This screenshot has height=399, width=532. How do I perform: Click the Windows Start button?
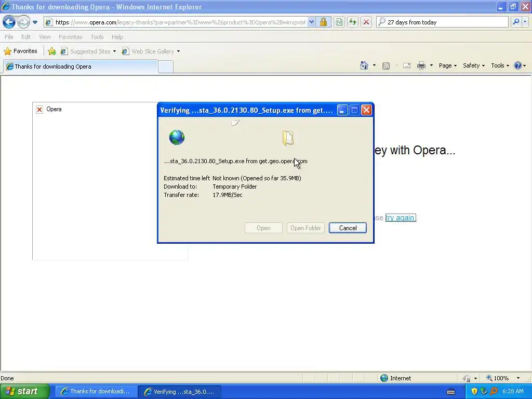24,392
